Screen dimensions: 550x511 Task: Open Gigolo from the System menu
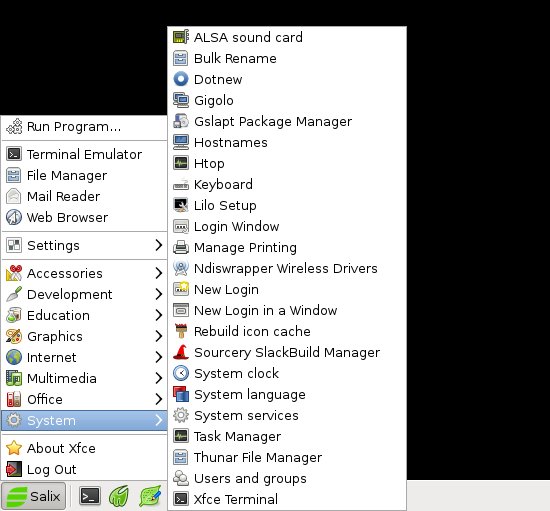click(x=287, y=100)
